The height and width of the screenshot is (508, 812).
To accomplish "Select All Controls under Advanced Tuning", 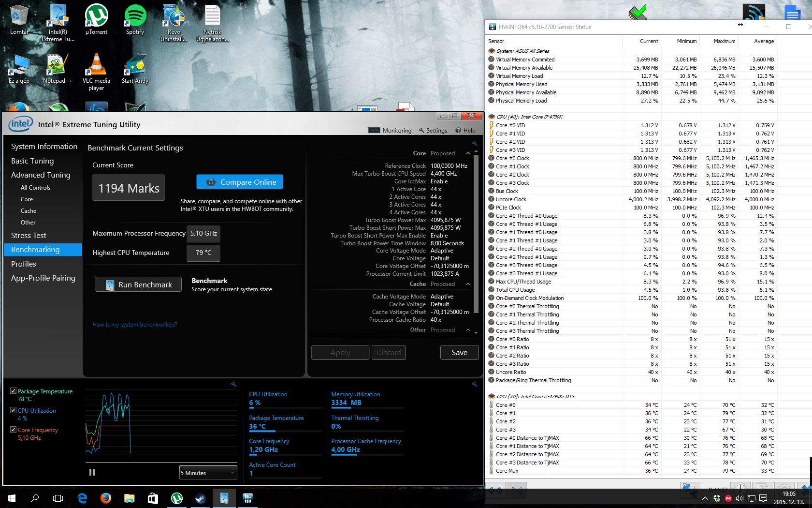I will (x=35, y=188).
